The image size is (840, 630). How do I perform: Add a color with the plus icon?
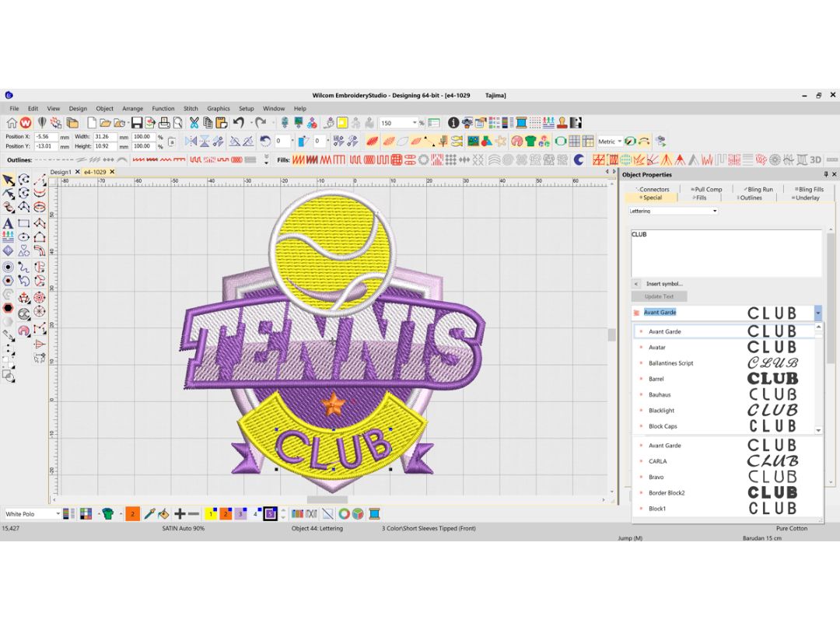coord(180,514)
